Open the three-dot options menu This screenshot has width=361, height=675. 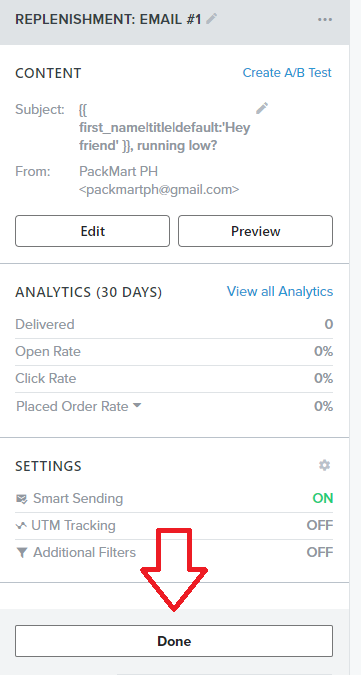coord(325,19)
